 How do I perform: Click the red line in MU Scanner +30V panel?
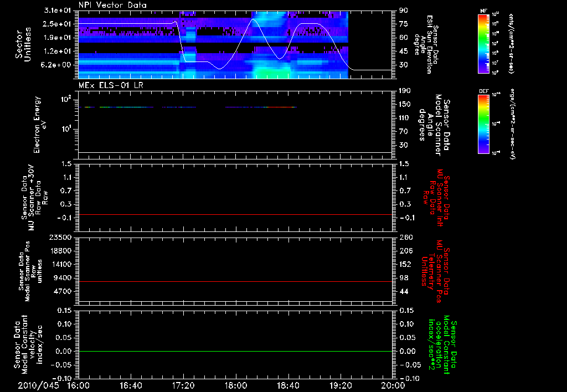[x=235, y=214]
